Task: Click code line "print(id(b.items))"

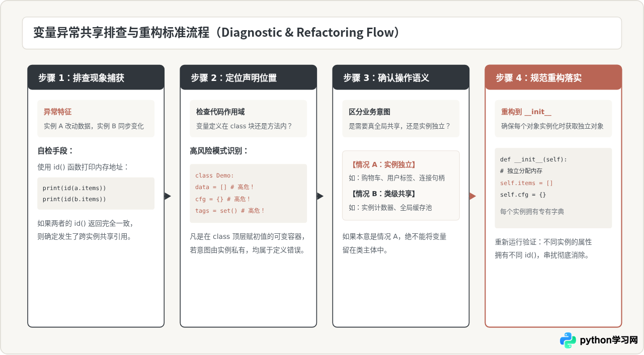Action: point(74,199)
